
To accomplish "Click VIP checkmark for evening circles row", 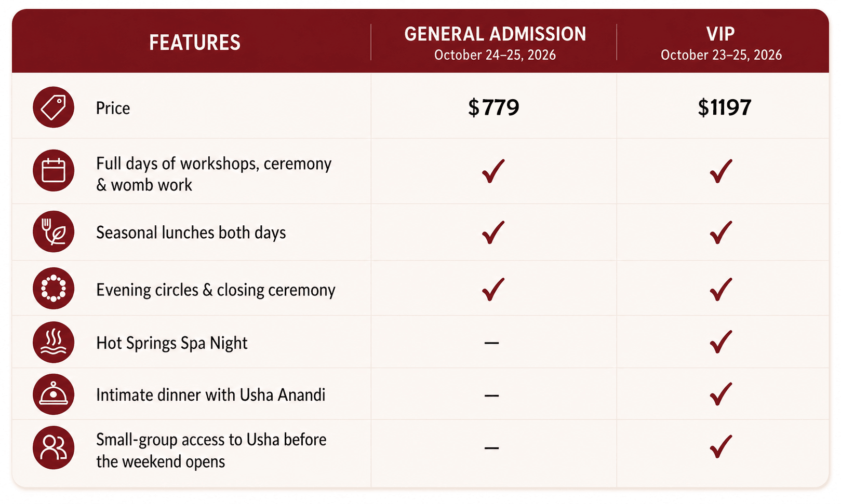I will click(x=721, y=289).
